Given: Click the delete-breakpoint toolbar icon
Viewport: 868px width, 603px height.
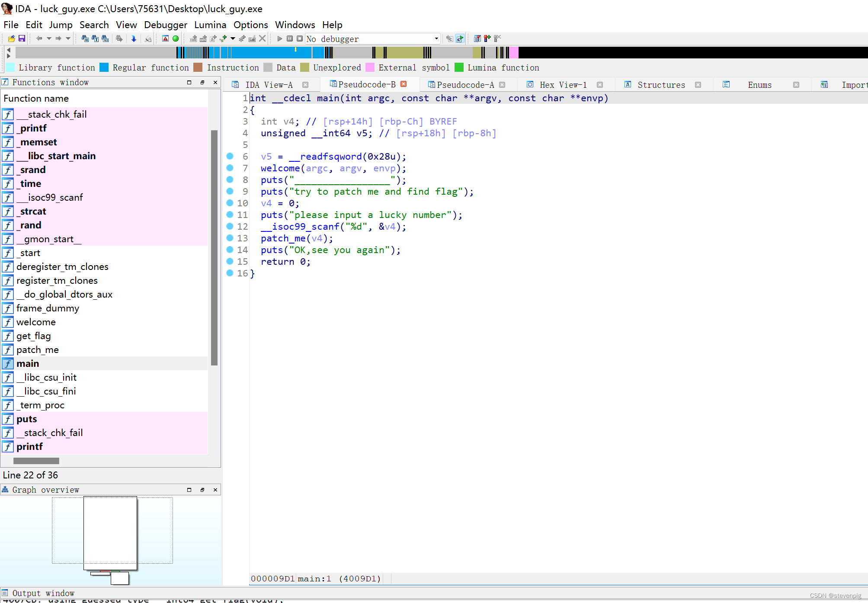Looking at the screenshot, I should coord(497,38).
